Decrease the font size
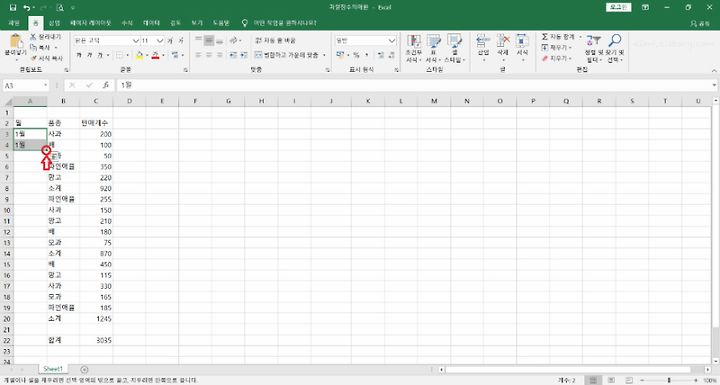 pos(181,40)
